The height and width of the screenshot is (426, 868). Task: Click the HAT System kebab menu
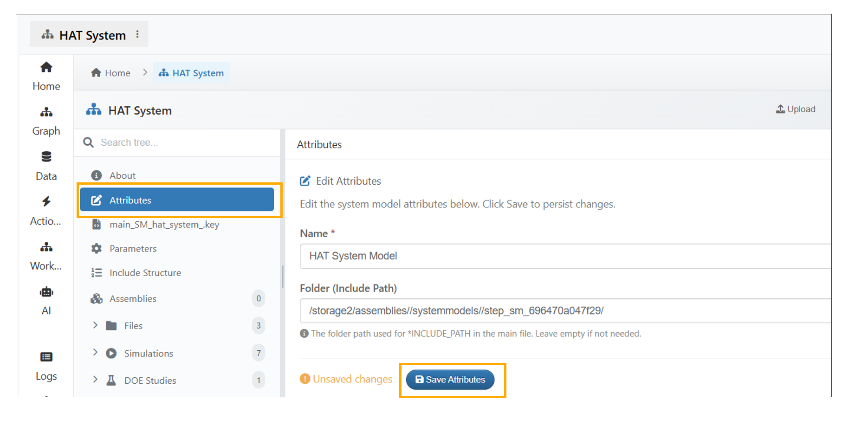[x=137, y=34]
